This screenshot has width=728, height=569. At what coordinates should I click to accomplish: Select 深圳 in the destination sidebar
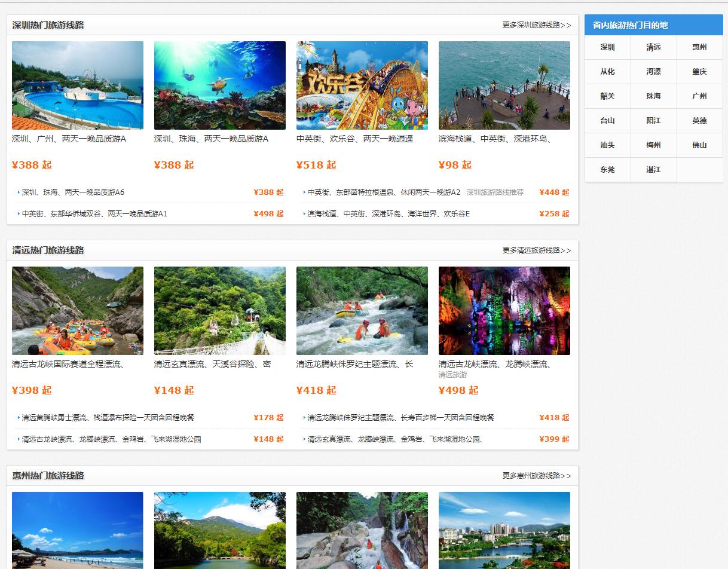tap(607, 47)
